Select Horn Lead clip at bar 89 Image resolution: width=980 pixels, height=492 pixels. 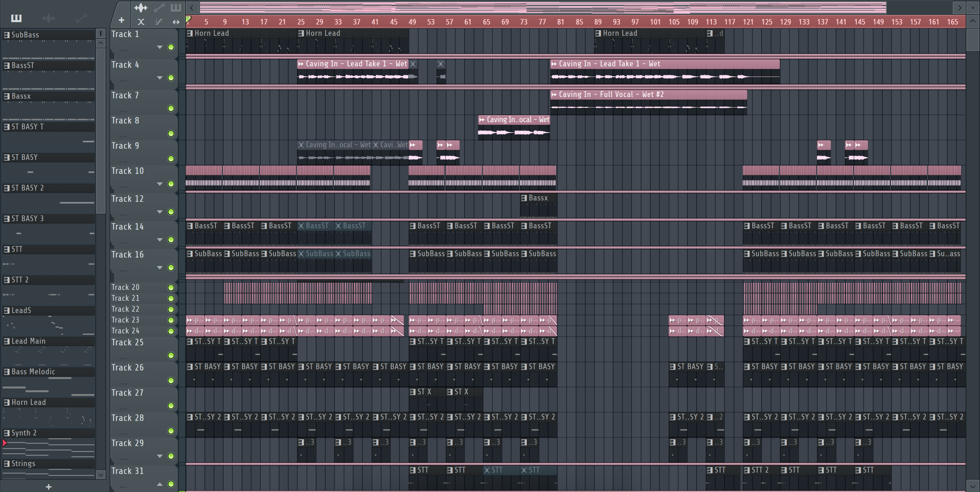coord(650,41)
